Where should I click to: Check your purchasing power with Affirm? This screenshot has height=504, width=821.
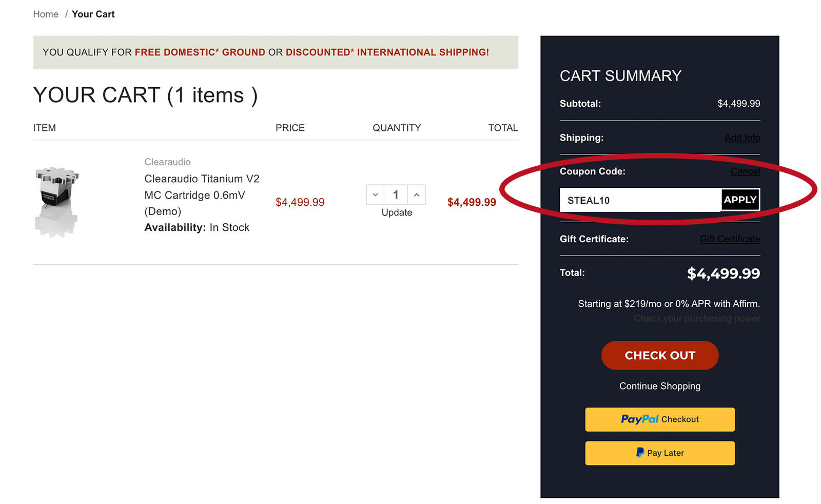[696, 318]
